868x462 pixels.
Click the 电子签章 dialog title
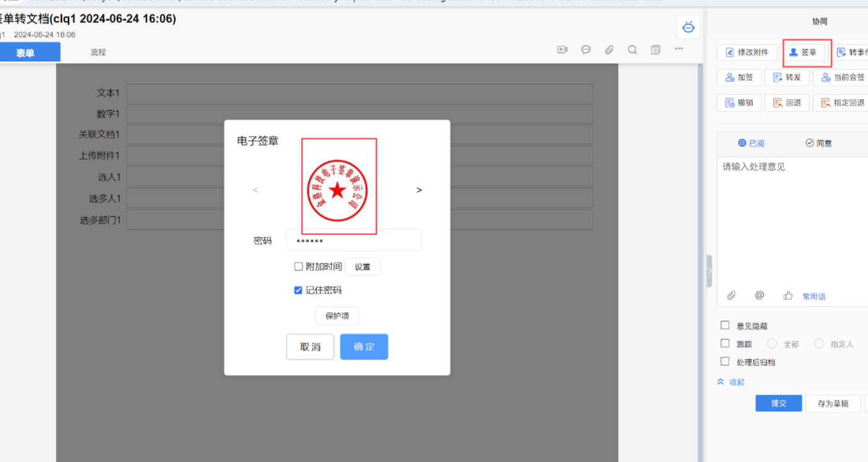point(258,141)
